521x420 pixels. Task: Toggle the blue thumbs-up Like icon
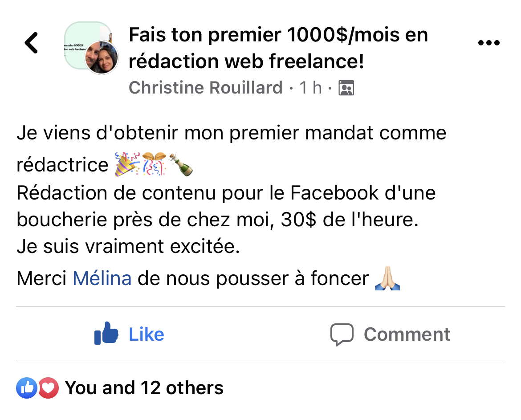pyautogui.click(x=106, y=334)
